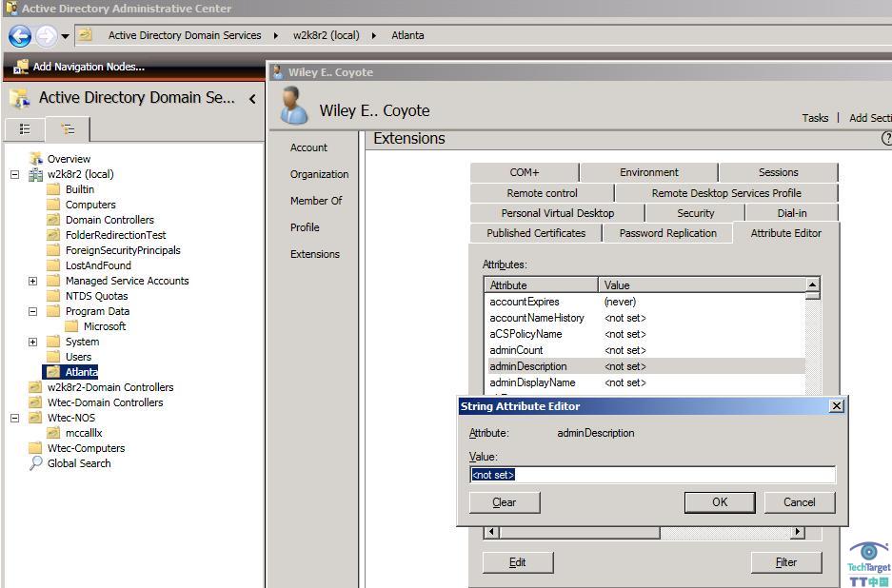The image size is (892, 588).
Task: Click the Filter button
Action: pos(786,562)
